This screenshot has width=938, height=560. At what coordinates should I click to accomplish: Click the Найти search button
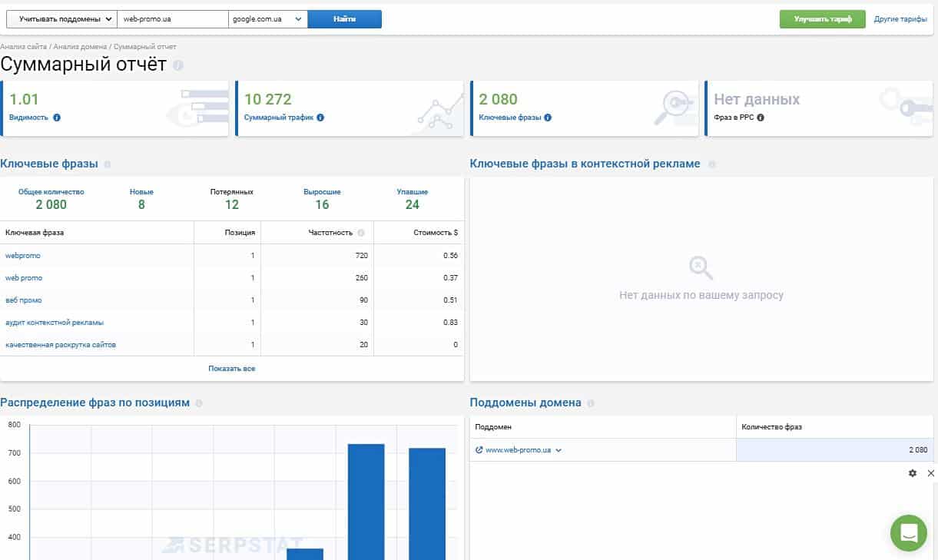coord(344,19)
